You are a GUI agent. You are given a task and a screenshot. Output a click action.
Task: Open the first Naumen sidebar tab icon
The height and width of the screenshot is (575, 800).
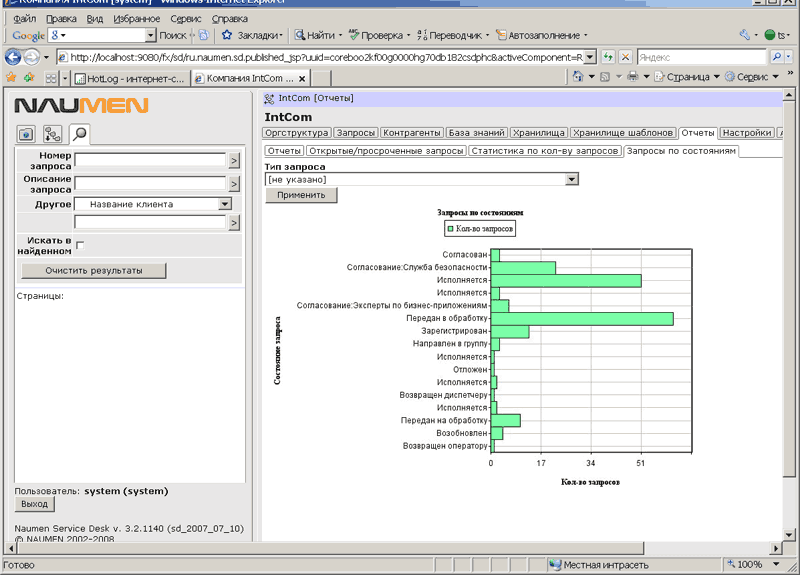point(26,134)
